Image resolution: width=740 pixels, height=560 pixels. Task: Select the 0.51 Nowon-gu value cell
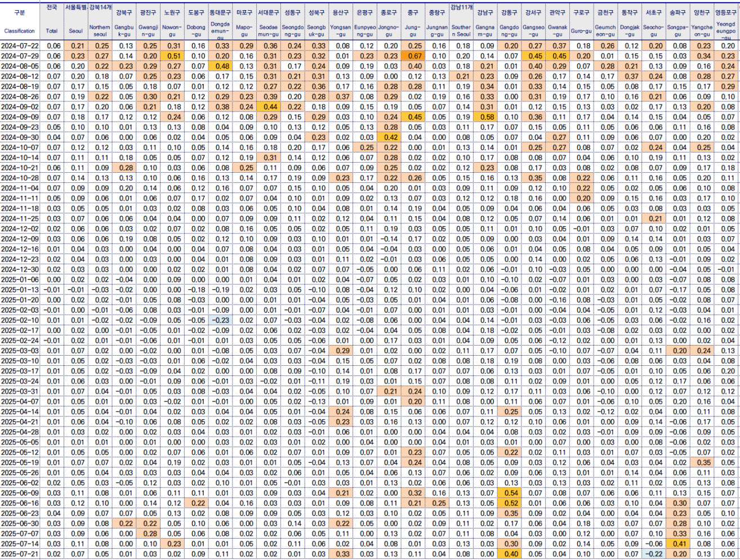[x=172, y=56]
